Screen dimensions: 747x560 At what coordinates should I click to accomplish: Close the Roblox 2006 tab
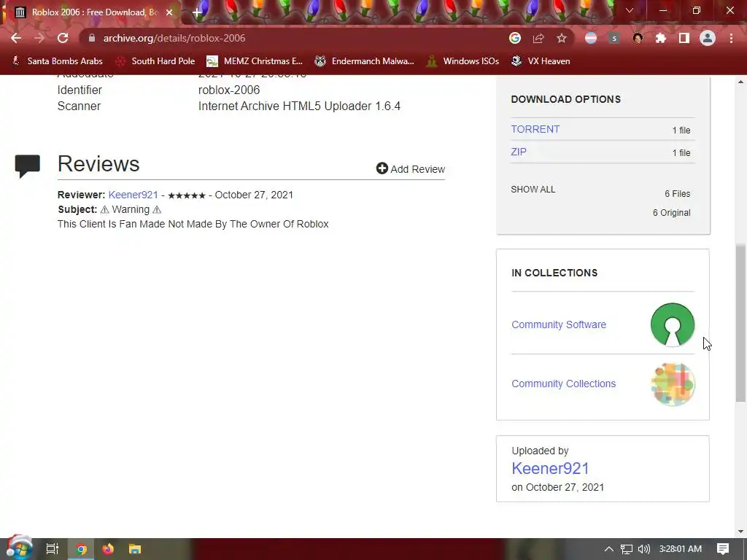[x=169, y=12]
